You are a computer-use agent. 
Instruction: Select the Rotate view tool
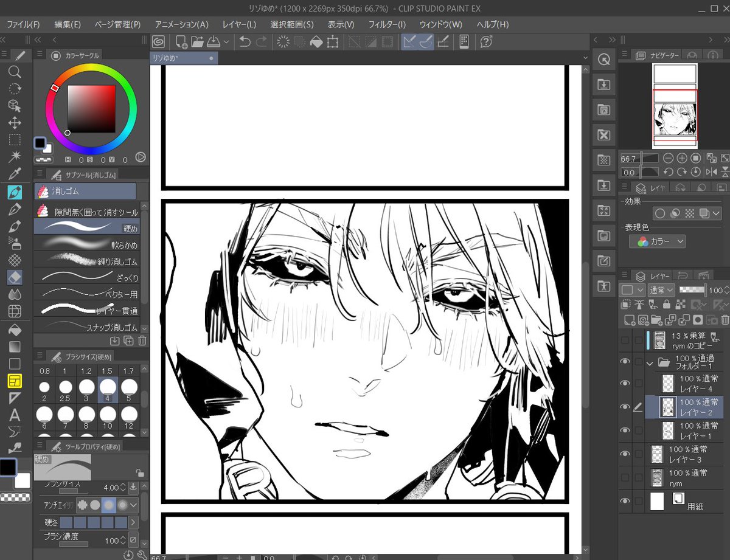point(15,89)
